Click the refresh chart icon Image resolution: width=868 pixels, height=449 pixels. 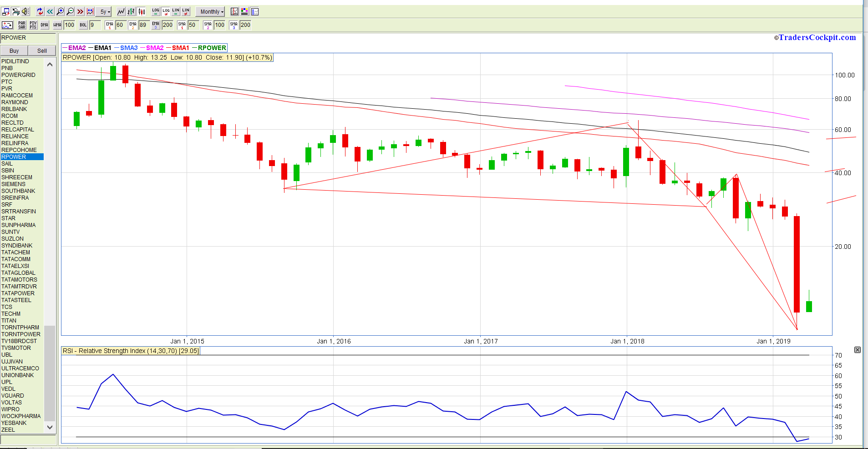pos(40,11)
